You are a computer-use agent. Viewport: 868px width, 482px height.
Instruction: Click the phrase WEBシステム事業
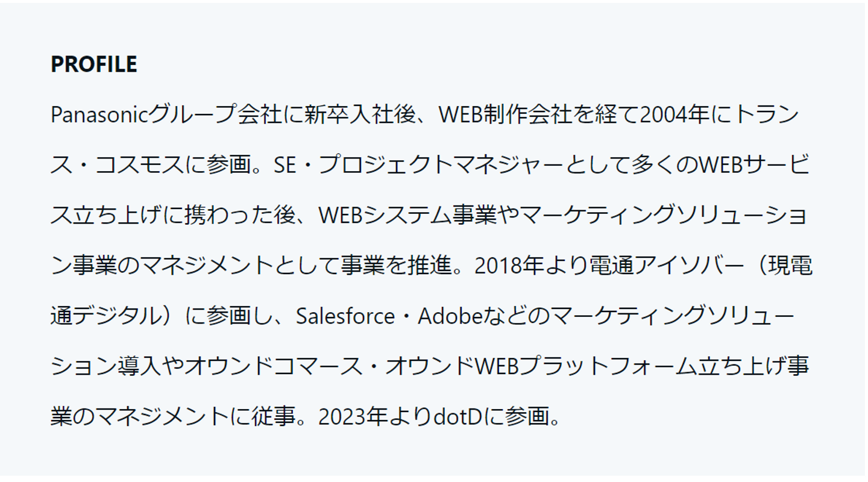click(x=407, y=215)
